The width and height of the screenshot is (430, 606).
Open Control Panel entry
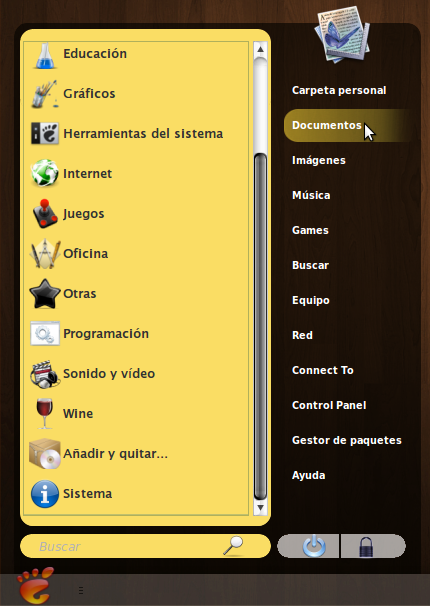[x=329, y=405]
